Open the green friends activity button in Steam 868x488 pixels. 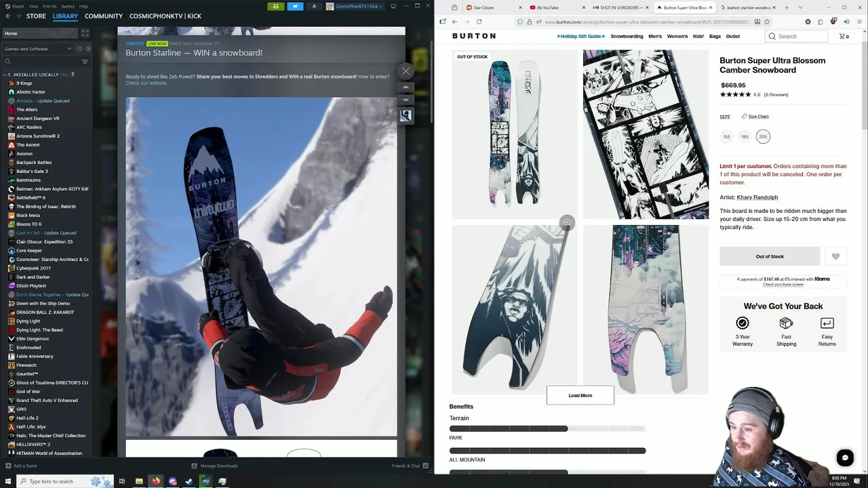pyautogui.click(x=275, y=6)
